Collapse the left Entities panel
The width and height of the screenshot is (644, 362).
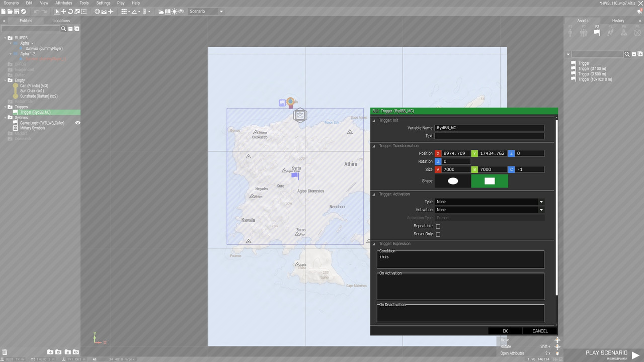(x=4, y=21)
